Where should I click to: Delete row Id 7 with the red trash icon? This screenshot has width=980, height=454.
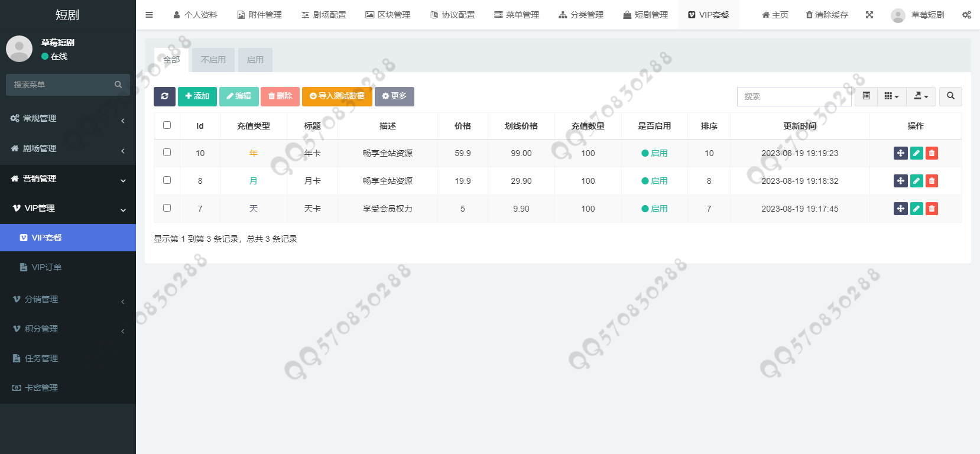pos(932,209)
